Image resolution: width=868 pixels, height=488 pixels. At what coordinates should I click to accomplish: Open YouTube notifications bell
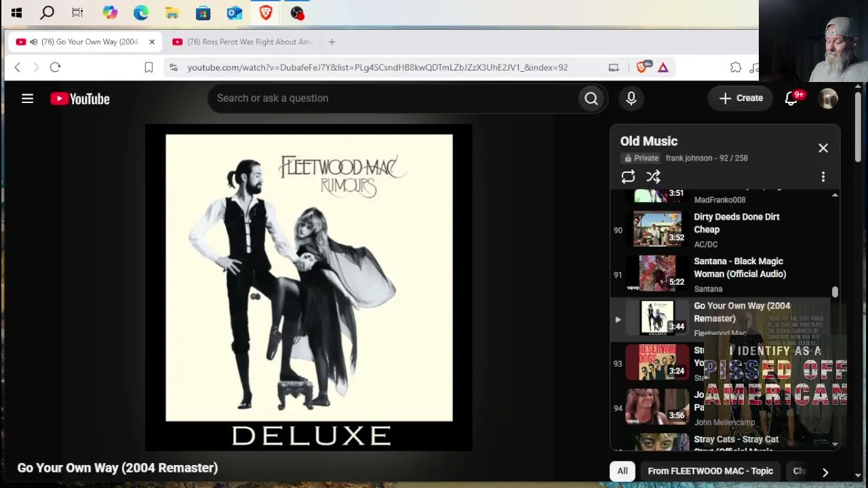coord(791,99)
